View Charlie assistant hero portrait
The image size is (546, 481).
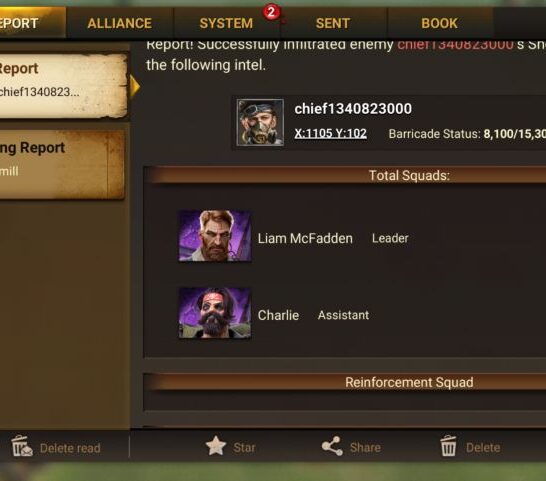[x=214, y=313]
